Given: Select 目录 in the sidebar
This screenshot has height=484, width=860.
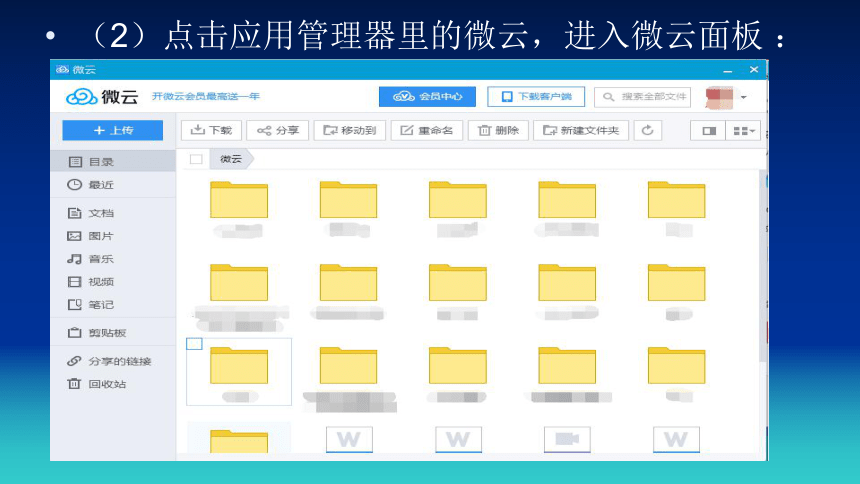Looking at the screenshot, I should coord(113,161).
